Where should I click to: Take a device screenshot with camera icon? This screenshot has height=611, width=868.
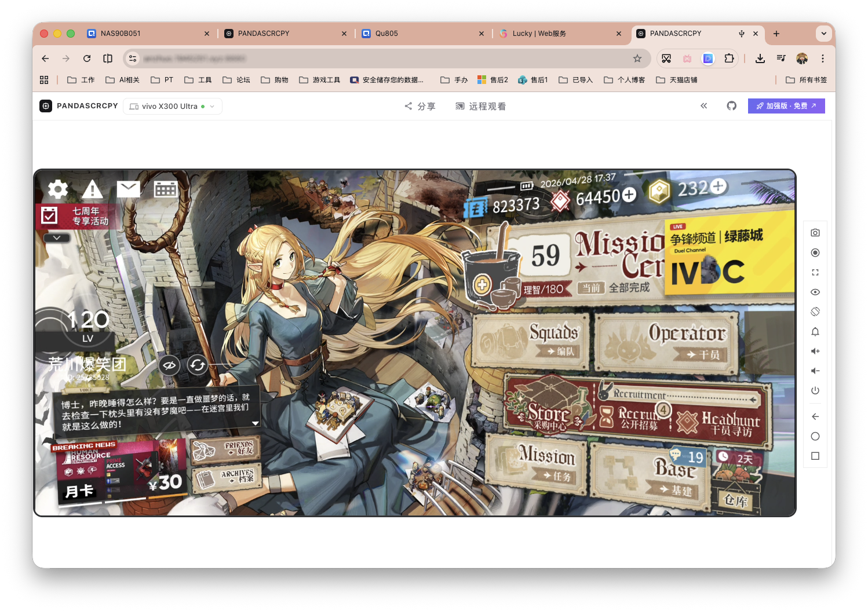[x=815, y=233]
